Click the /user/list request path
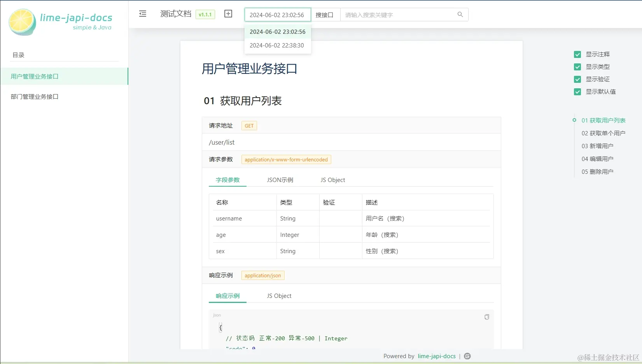 coord(222,143)
